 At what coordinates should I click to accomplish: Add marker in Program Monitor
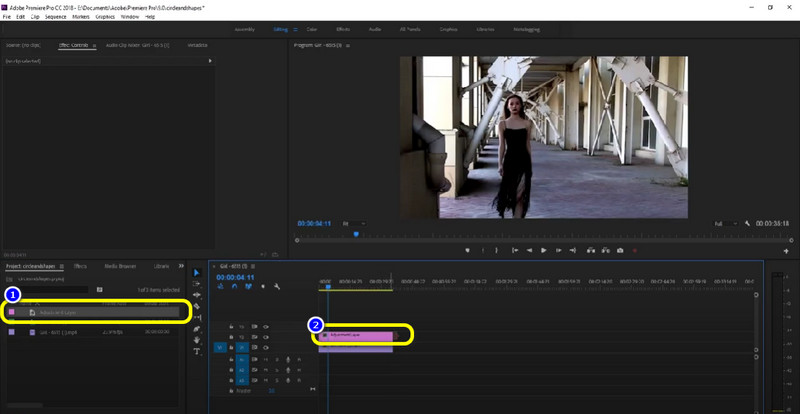pyautogui.click(x=468, y=250)
